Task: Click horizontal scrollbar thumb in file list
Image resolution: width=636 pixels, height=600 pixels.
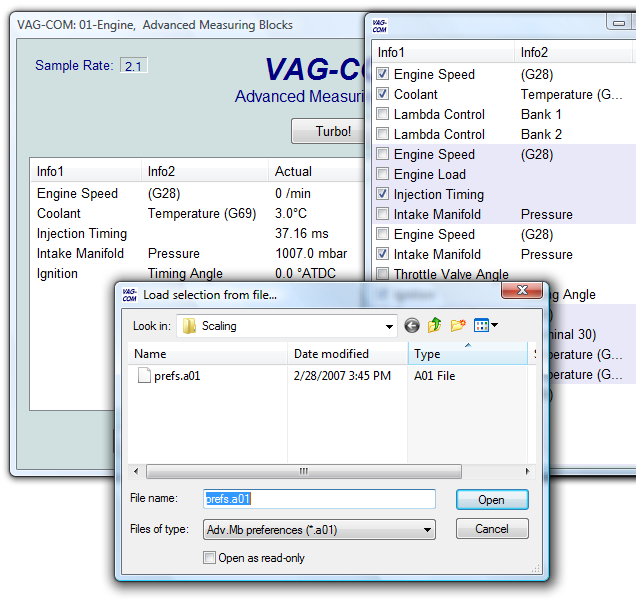Action: [304, 471]
